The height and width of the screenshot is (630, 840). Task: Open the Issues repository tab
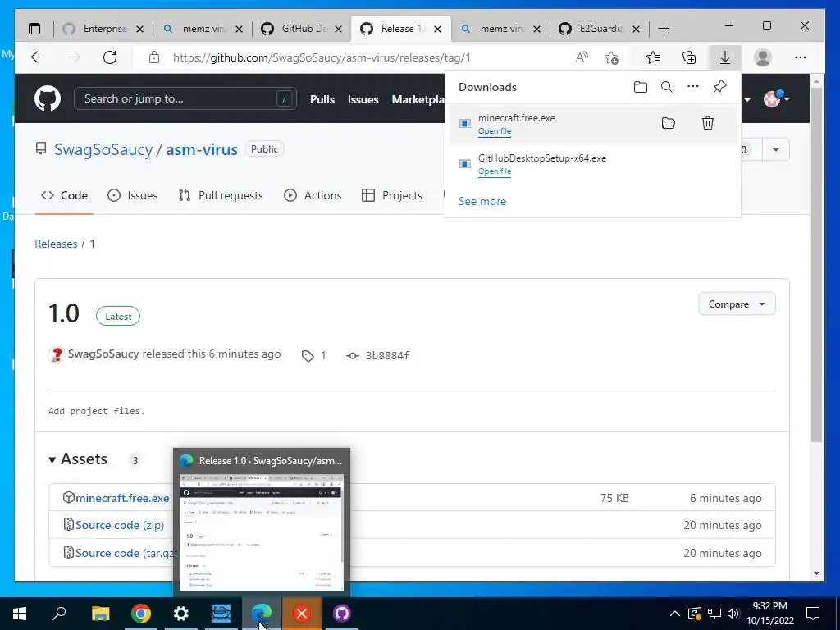click(133, 195)
